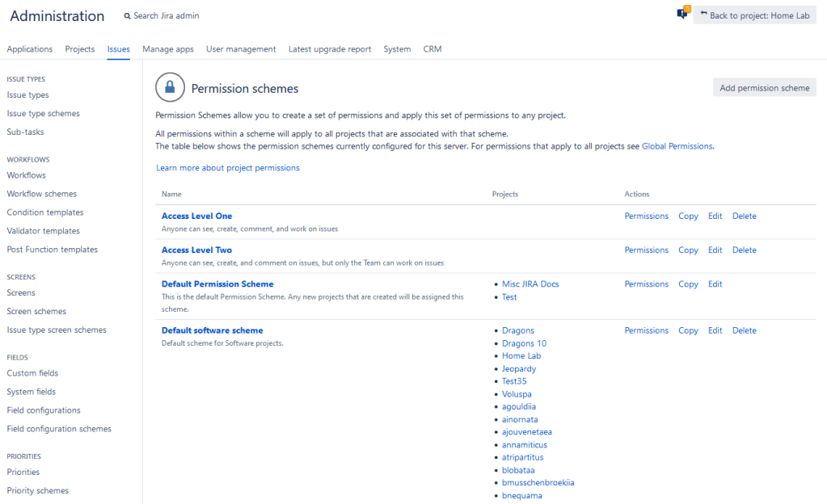
Task: Open the Home Lab project link
Action: point(521,356)
